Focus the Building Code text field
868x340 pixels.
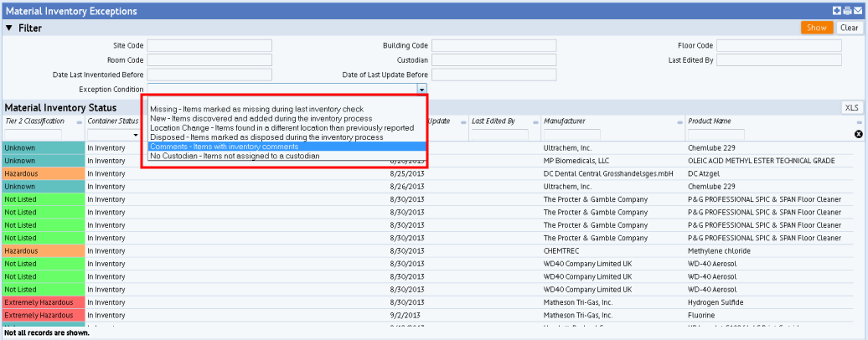pos(493,45)
